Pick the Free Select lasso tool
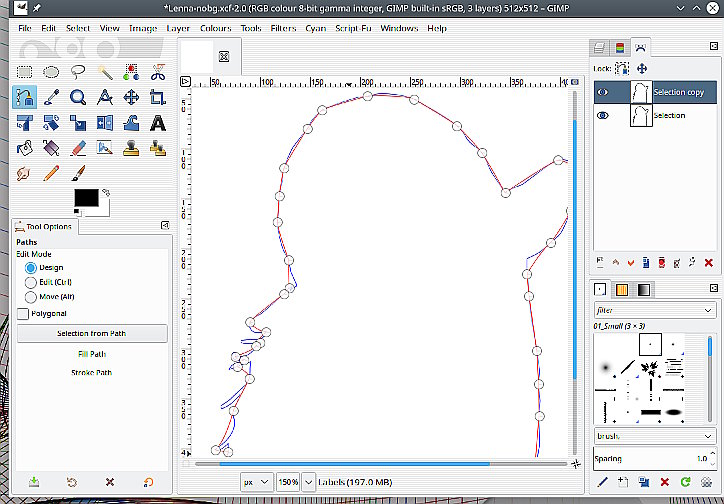 pos(78,72)
